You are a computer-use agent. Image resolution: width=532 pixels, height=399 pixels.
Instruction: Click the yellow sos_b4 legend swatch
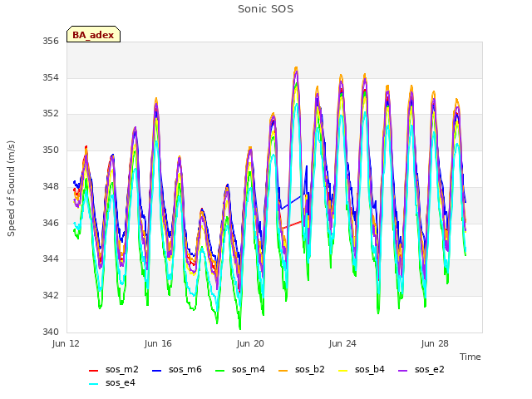[343, 371]
